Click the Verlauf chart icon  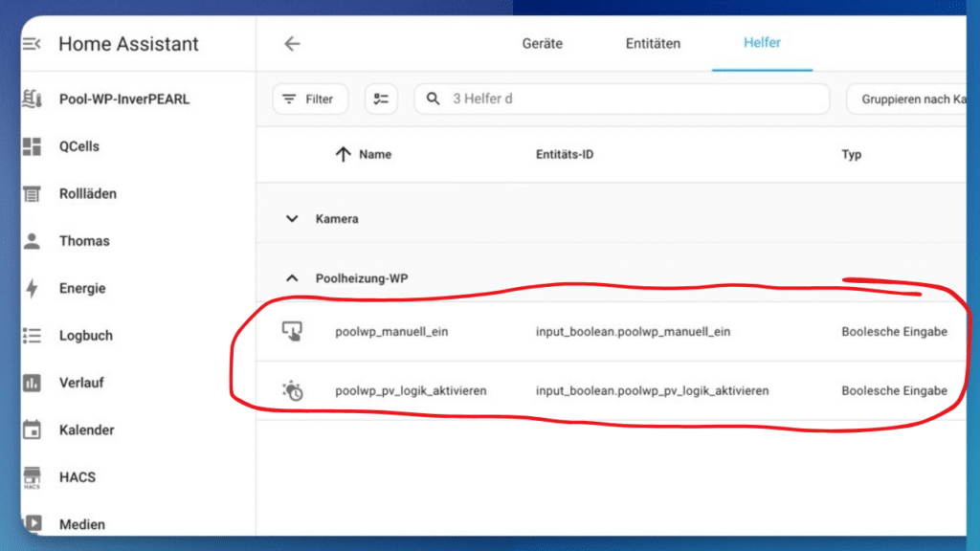(x=32, y=383)
